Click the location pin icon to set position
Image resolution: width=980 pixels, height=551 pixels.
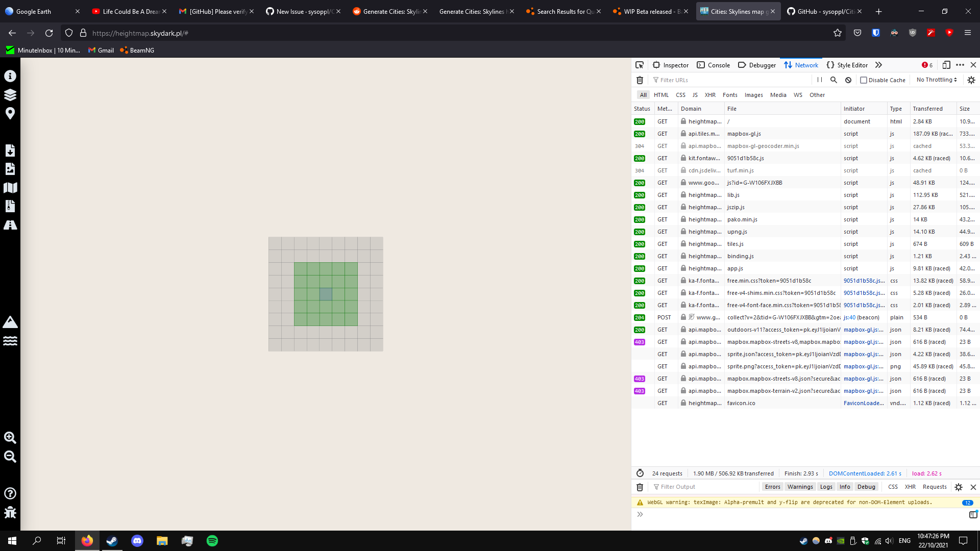(x=10, y=113)
